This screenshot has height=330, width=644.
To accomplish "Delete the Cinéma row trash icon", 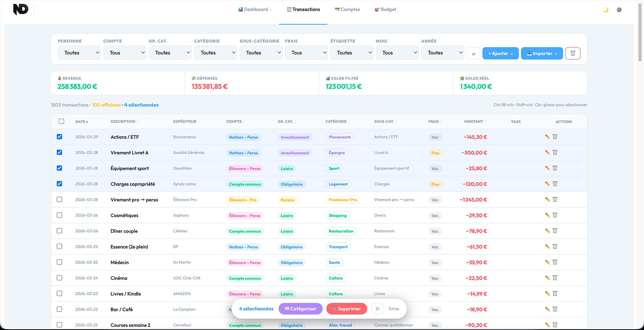I will coord(555,278).
